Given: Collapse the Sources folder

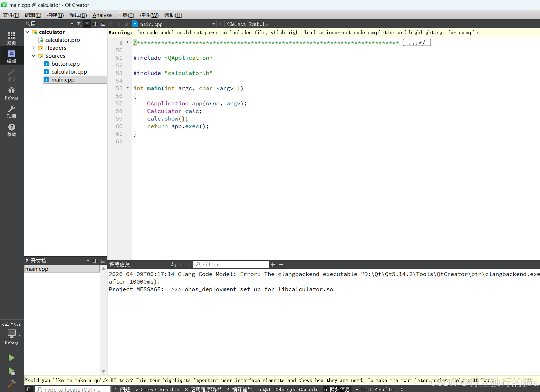Looking at the screenshot, I should click(33, 56).
